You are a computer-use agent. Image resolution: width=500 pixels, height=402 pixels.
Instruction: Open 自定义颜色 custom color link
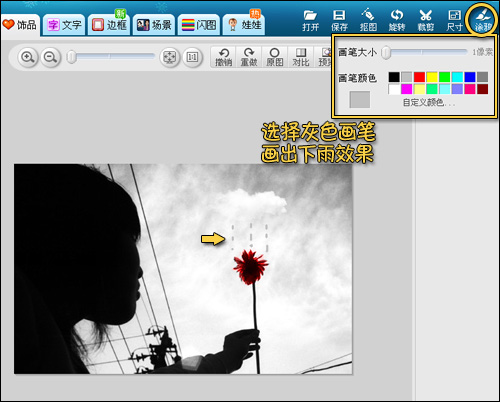pyautogui.click(x=429, y=102)
